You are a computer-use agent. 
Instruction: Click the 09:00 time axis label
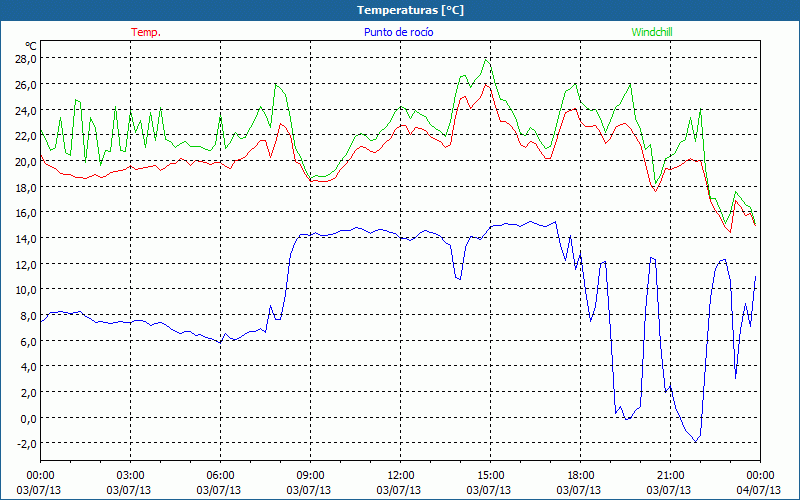(x=310, y=475)
